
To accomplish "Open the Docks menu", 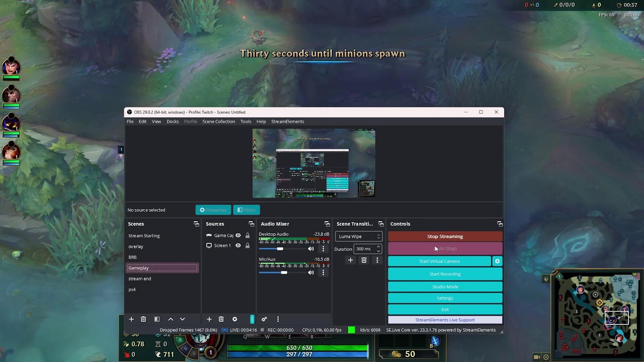I will coord(173,122).
